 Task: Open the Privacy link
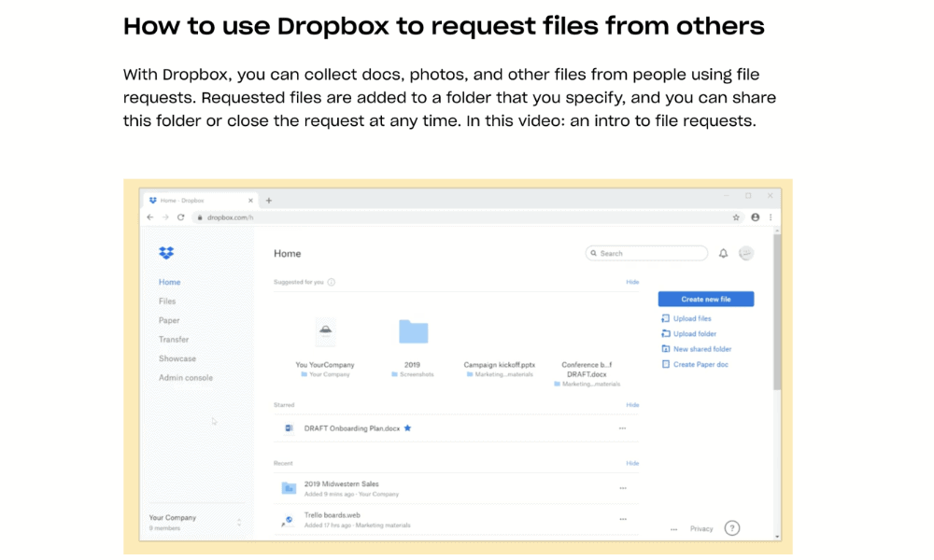[701, 527]
